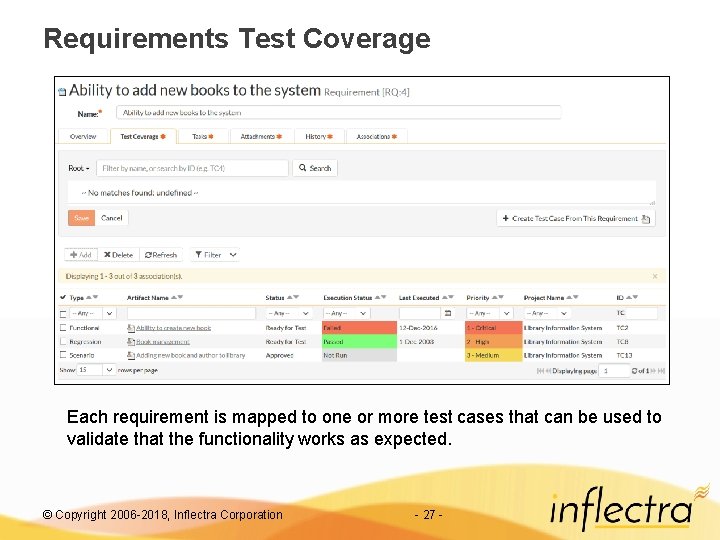Open the Execution Status Any dropdown
Viewport: 720px width, 540px height.
pos(347,313)
